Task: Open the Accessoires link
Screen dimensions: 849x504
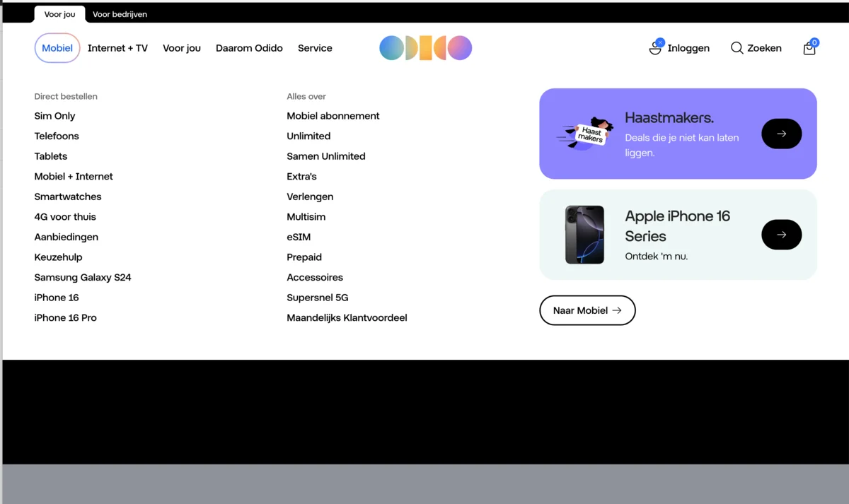Action: pyautogui.click(x=315, y=277)
